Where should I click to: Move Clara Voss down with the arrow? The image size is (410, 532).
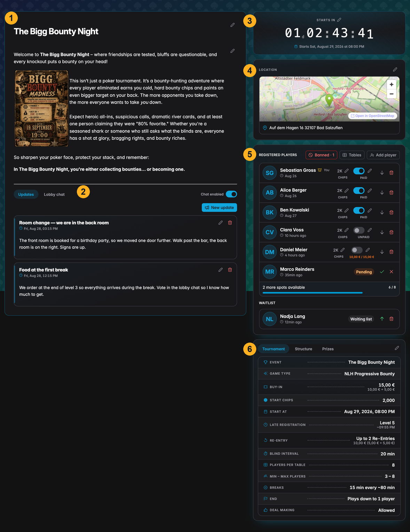coord(382,232)
